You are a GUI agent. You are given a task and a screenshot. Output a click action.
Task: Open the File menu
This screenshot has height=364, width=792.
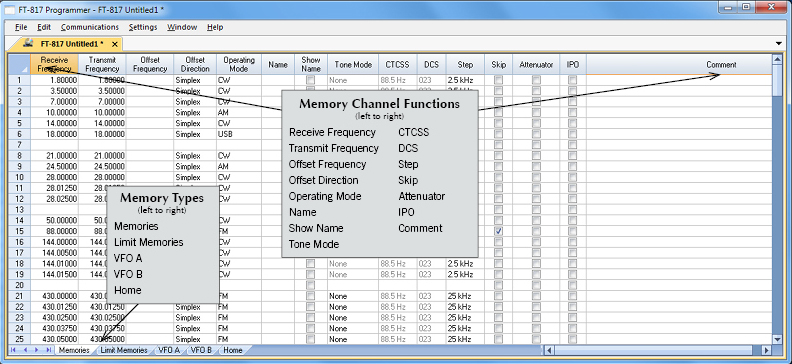point(21,27)
